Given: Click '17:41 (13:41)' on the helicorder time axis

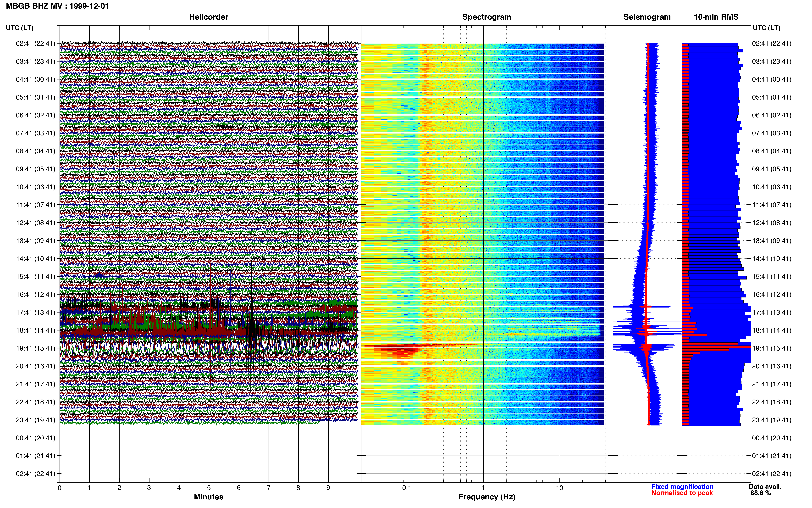Looking at the screenshot, I should [36, 313].
